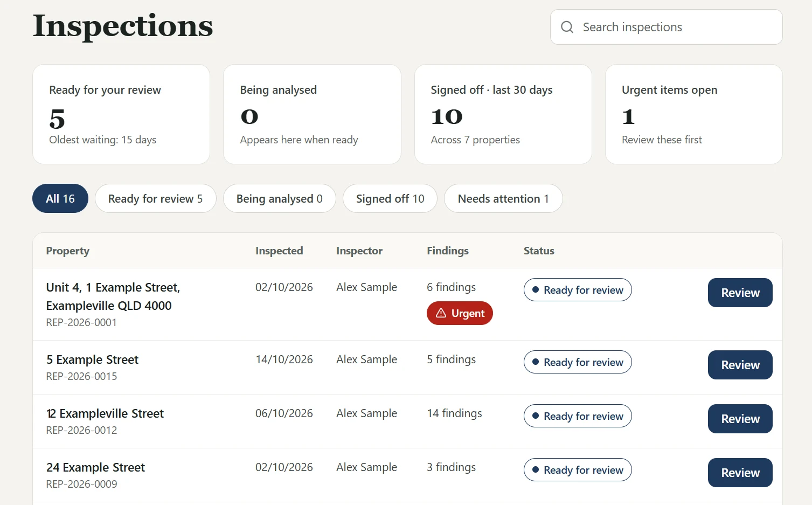Image resolution: width=812 pixels, height=505 pixels.
Task: Click the 5 findings text
Action: [452, 359]
